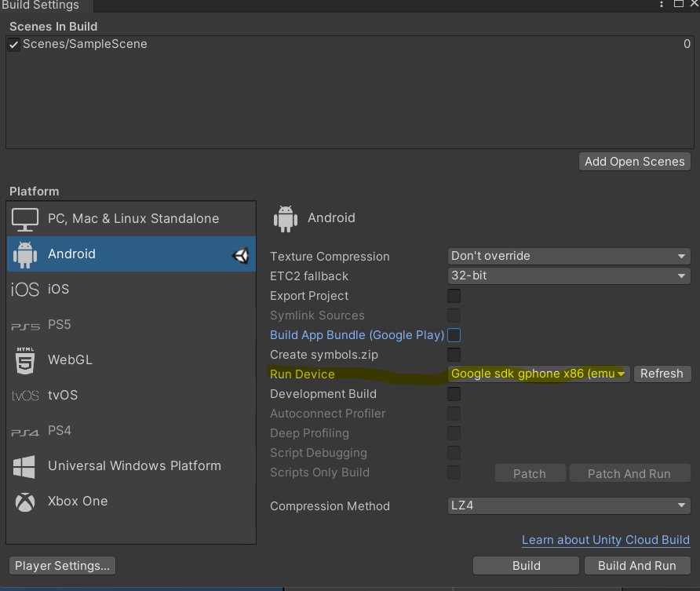
Task: Uncheck Scenes/SampleScene in build list
Action: coord(13,44)
